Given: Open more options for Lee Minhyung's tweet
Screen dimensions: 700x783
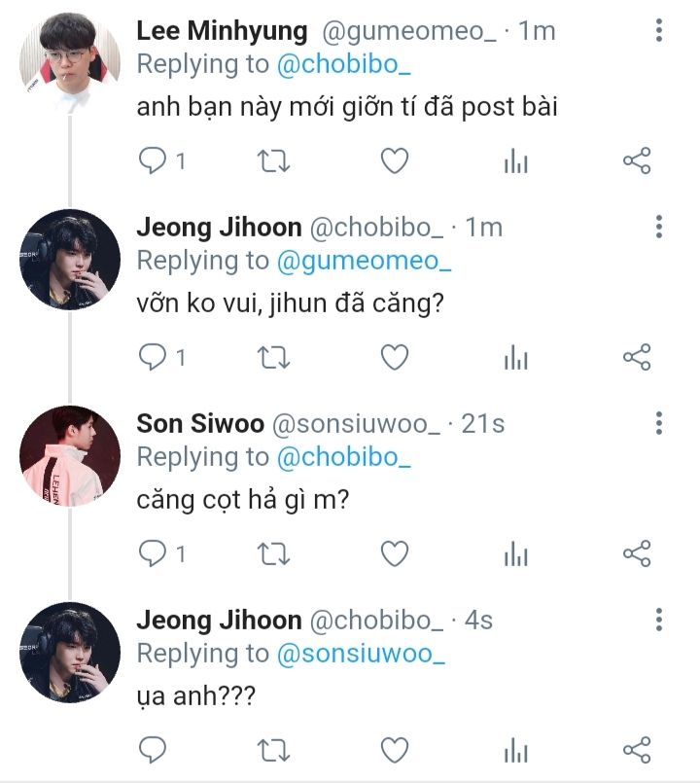Looking at the screenshot, I should click(659, 31).
